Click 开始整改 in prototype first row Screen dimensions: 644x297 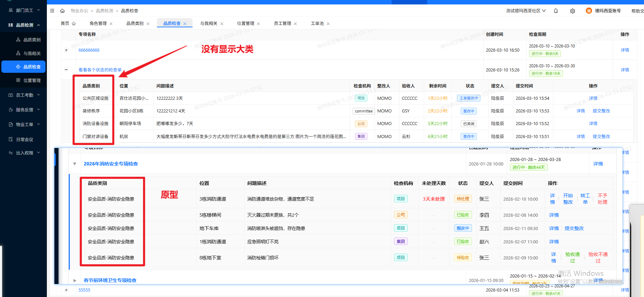568,199
